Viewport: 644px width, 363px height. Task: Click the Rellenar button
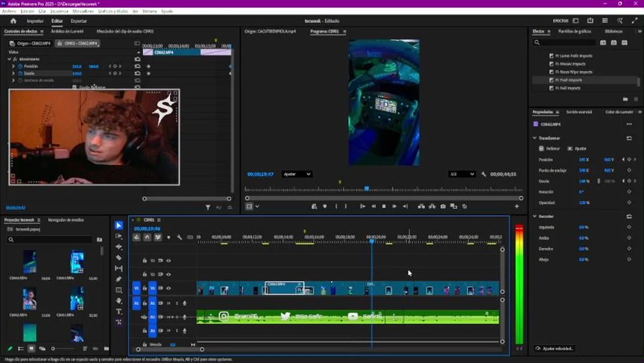click(549, 148)
